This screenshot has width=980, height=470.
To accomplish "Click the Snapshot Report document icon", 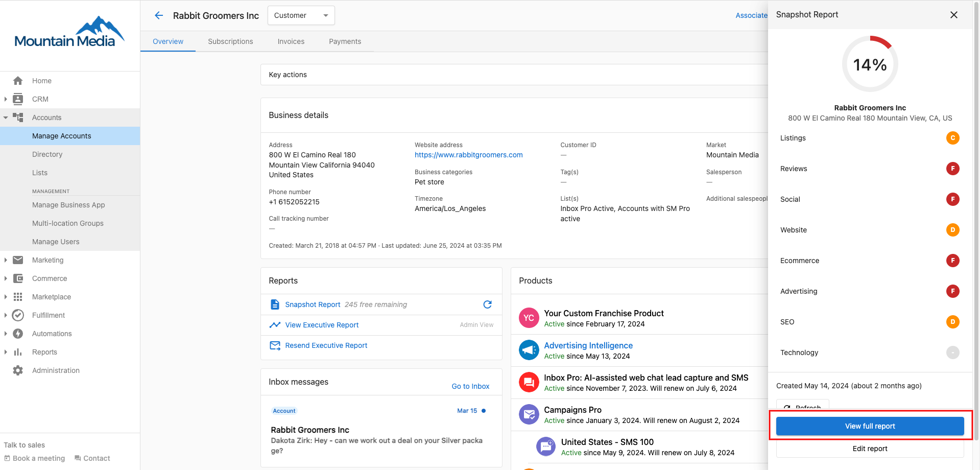I will click(x=275, y=304).
